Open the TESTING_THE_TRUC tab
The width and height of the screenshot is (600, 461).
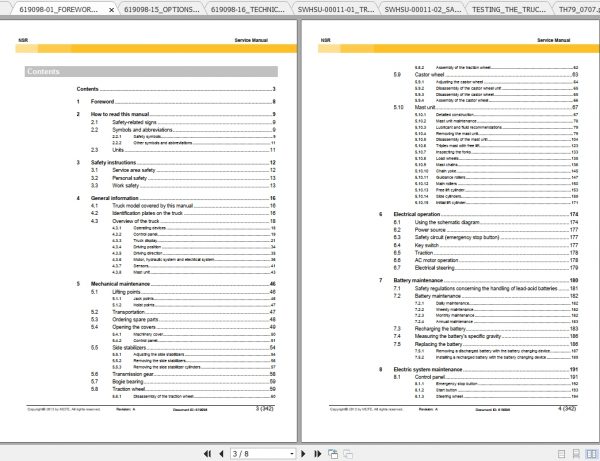(x=509, y=10)
